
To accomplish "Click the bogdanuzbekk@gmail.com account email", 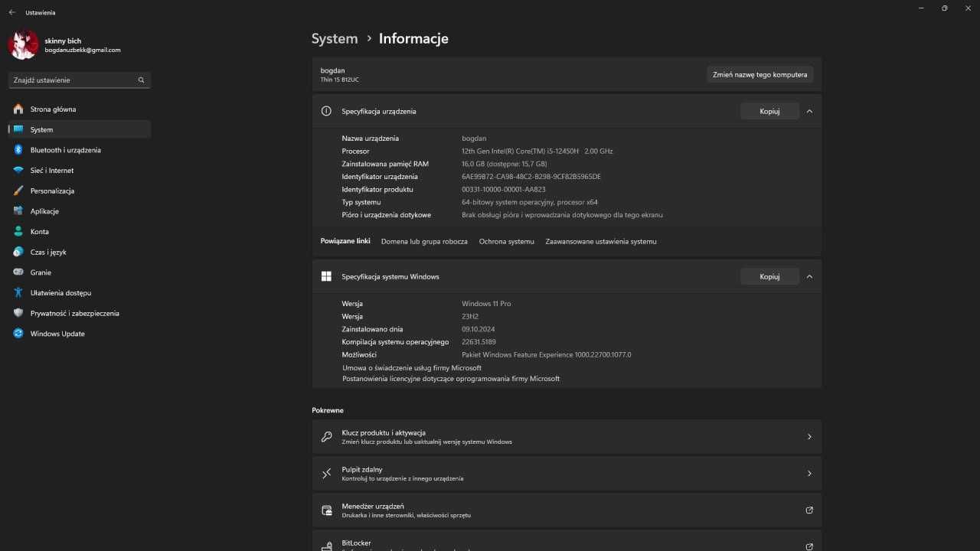I will click(83, 51).
